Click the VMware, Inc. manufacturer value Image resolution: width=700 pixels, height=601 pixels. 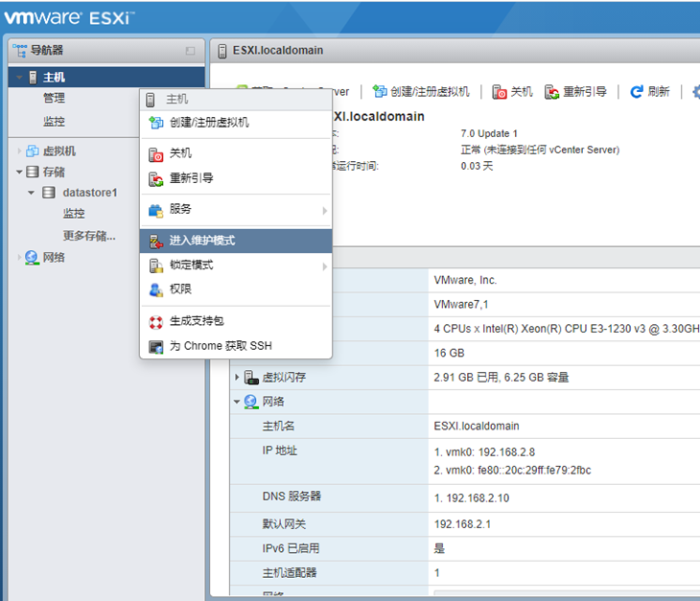click(x=465, y=280)
